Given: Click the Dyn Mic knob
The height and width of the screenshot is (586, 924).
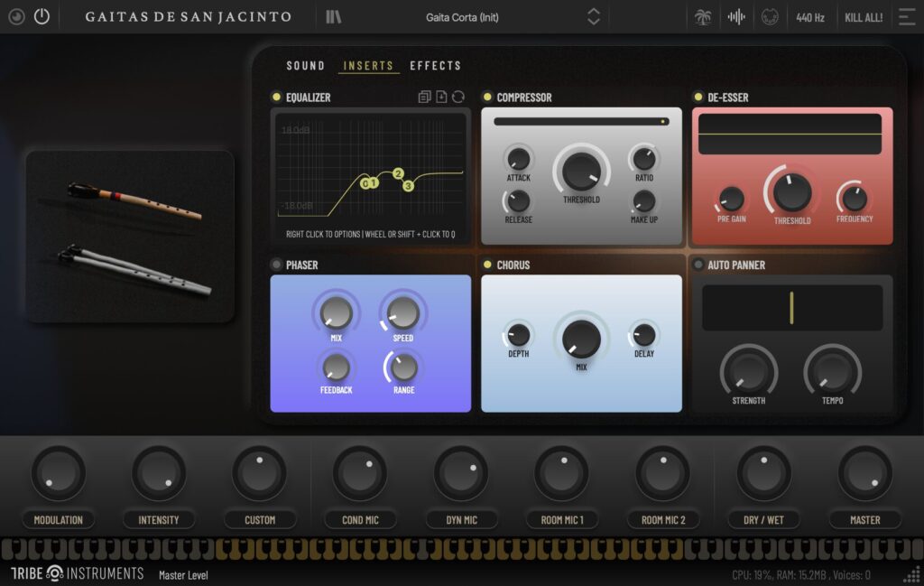Looking at the screenshot, I should pyautogui.click(x=461, y=473).
